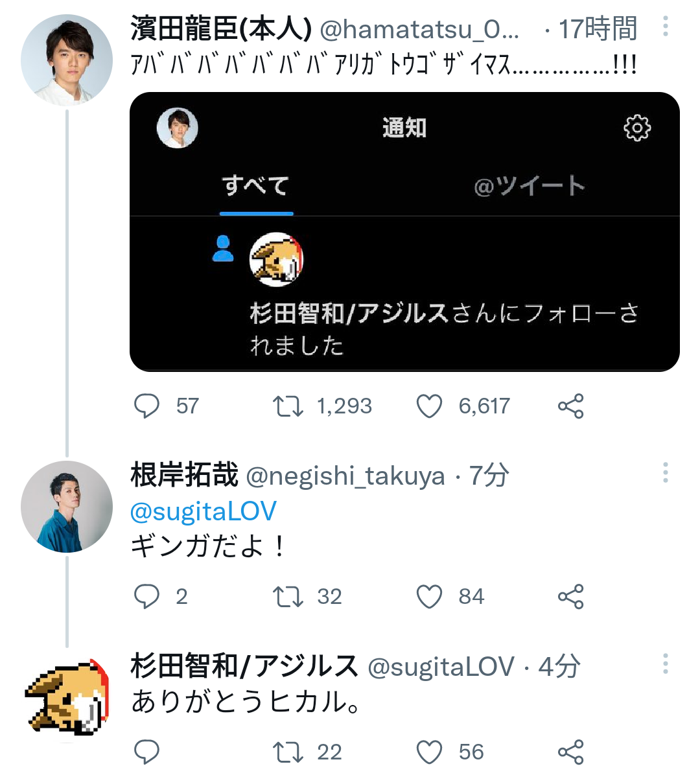The image size is (700, 775).
Task: Open settings gear in notification screenshot
Action: pos(636,128)
